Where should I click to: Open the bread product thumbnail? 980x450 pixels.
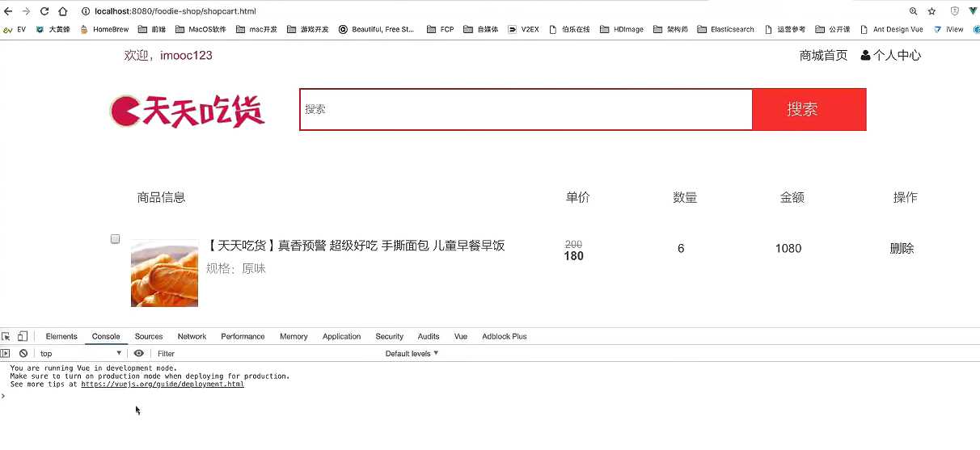(164, 273)
